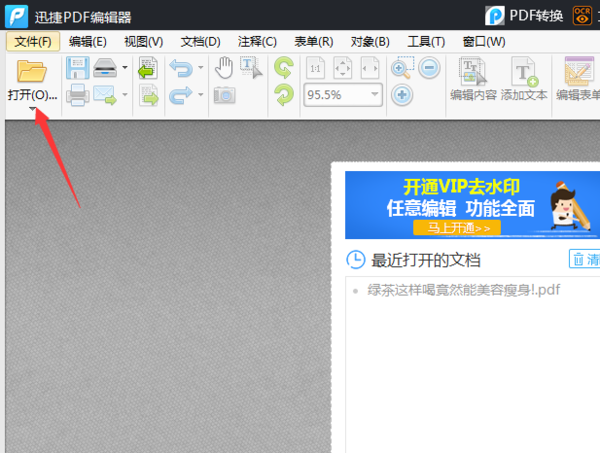Open the 表单(R) menu
Screen dimensions: 600x453
click(x=313, y=41)
